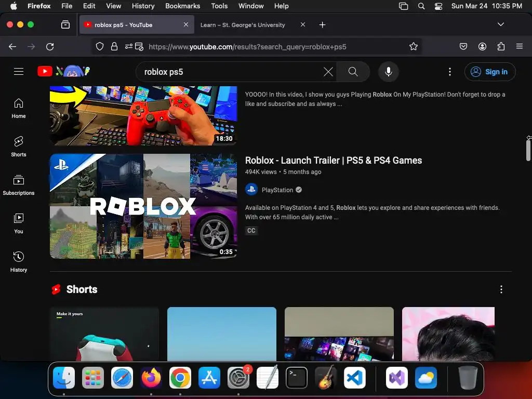The height and width of the screenshot is (399, 532).
Task: Click the page vertical scrollbar thumb
Action: (x=528, y=150)
